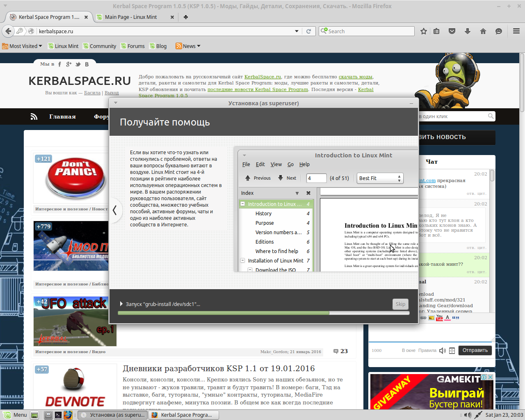This screenshot has width=525, height=420.
Task: Open the Downloads arrow panel
Action: (468, 31)
